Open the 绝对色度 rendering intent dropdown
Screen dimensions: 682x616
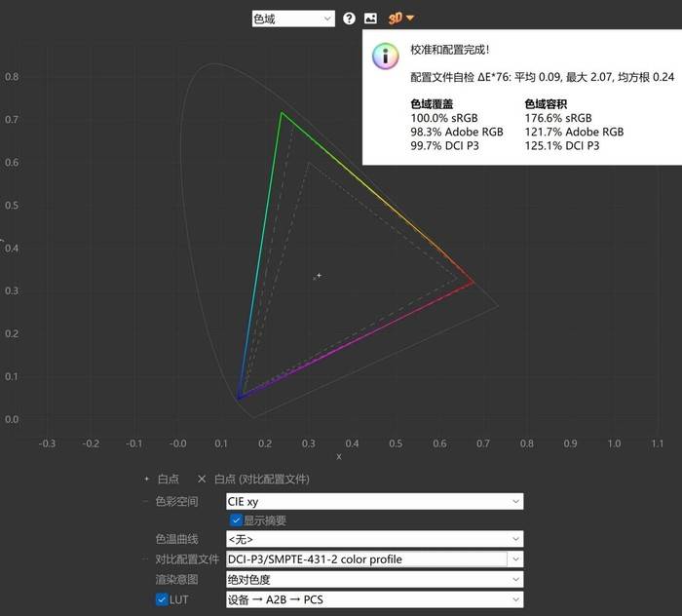point(374,580)
